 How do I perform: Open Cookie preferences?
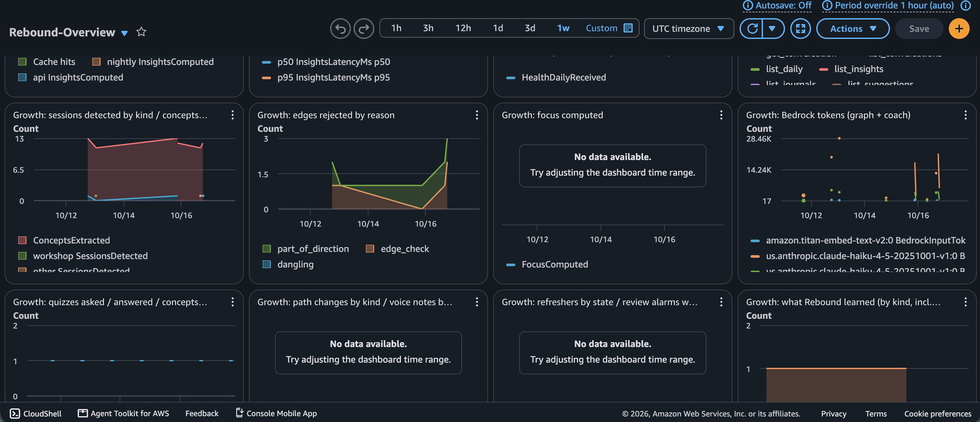coord(937,414)
